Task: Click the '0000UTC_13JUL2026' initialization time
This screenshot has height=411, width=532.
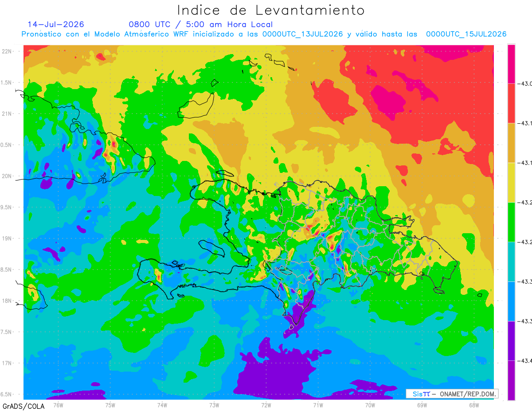Action: point(302,34)
